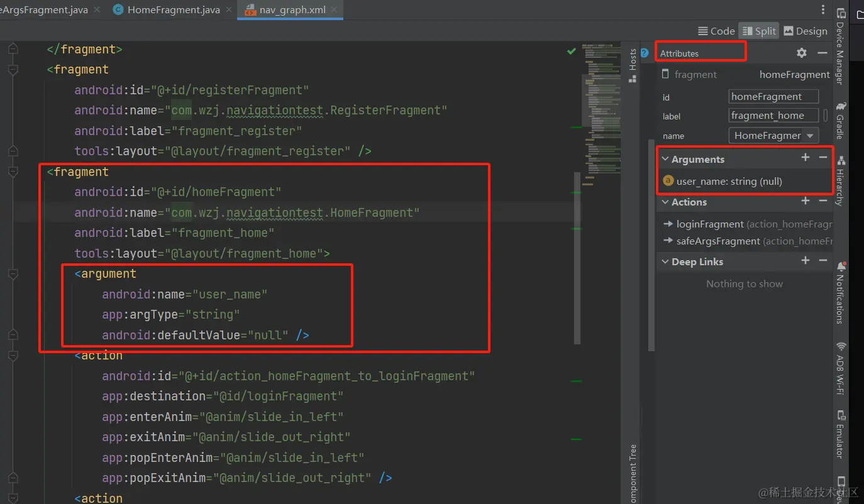This screenshot has height=504, width=864.
Task: Select the loginFragment action entry
Action: point(748,224)
